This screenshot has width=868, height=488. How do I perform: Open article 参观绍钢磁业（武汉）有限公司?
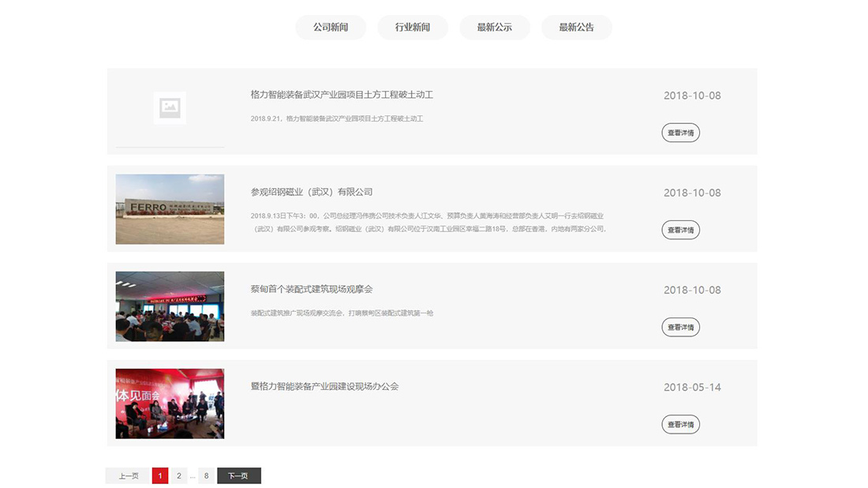tap(312, 192)
